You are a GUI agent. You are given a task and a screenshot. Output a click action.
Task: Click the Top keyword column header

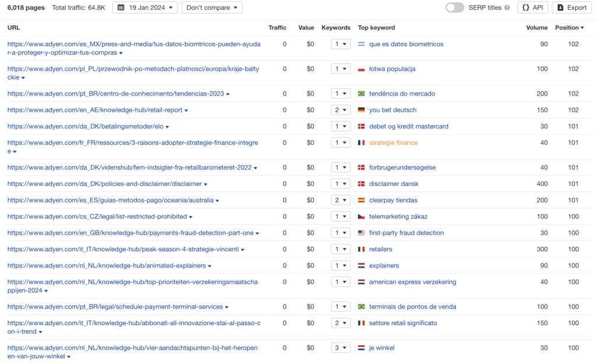coord(377,28)
